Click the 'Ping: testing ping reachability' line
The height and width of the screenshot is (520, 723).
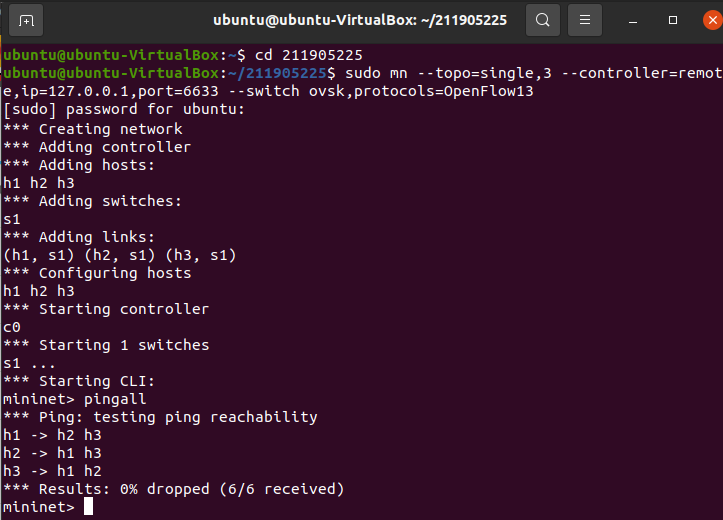(160, 417)
